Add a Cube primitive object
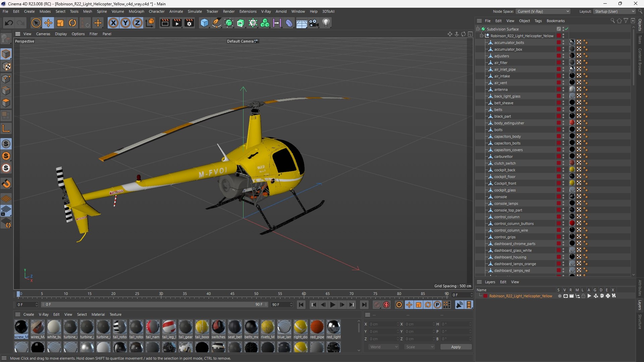644x362 pixels. click(x=204, y=23)
